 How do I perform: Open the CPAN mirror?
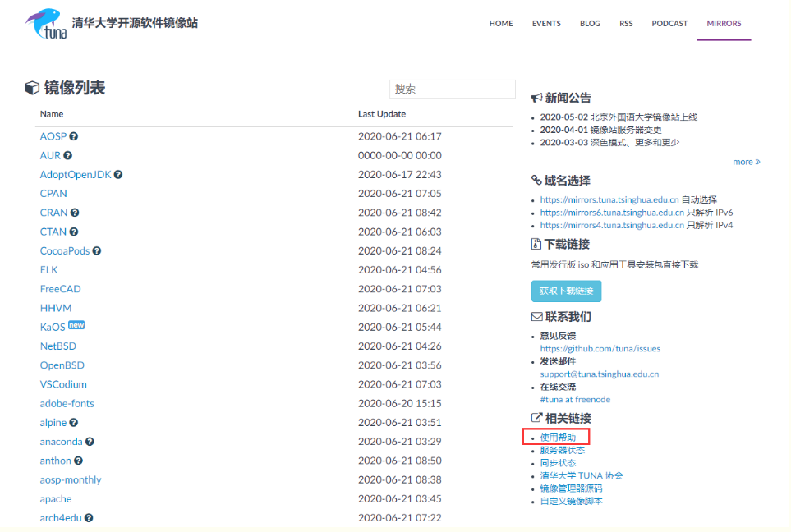tap(53, 194)
